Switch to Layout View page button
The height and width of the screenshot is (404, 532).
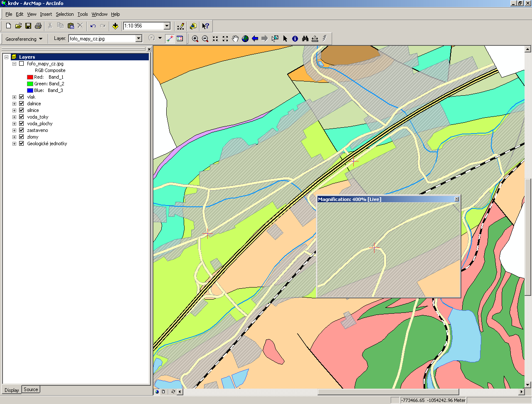click(163, 392)
